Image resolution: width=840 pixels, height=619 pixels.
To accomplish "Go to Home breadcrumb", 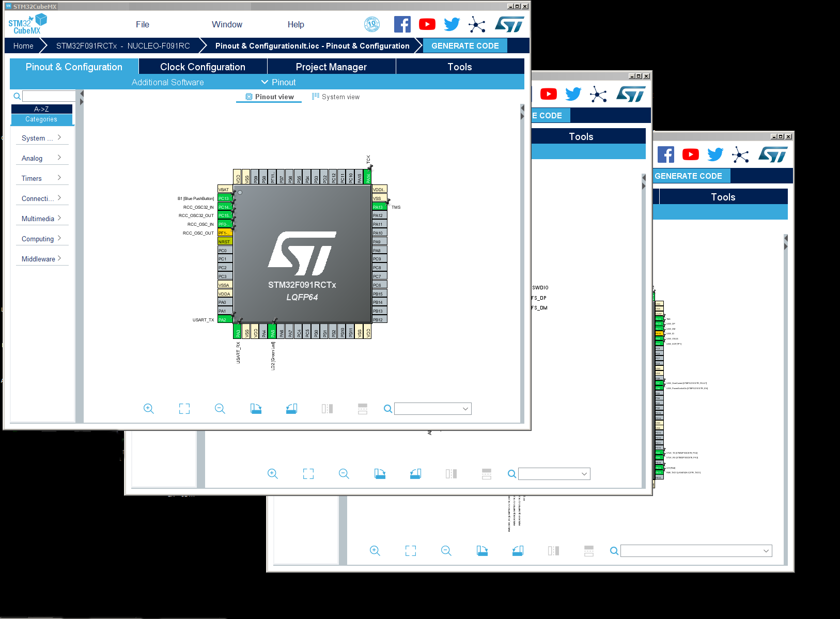I will pyautogui.click(x=23, y=45).
